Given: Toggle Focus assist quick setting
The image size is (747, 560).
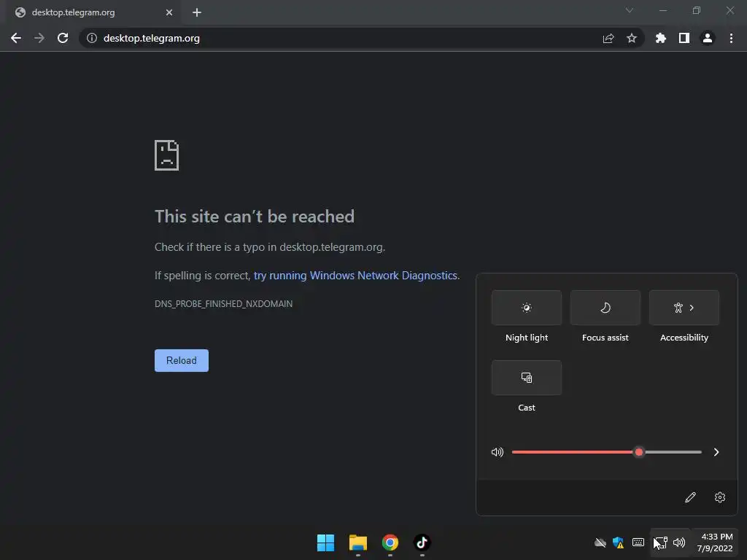Looking at the screenshot, I should pos(605,308).
